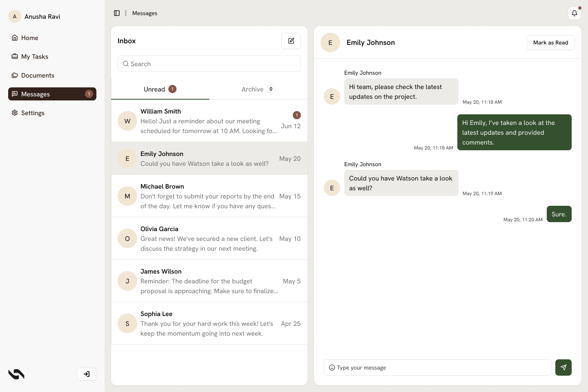This screenshot has height=392, width=588.
Task: Click the Jun 12 date on William's message
Action: point(291,126)
